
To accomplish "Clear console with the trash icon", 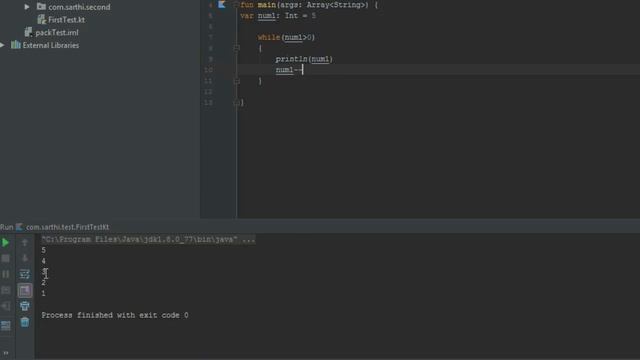I will click(x=24, y=322).
